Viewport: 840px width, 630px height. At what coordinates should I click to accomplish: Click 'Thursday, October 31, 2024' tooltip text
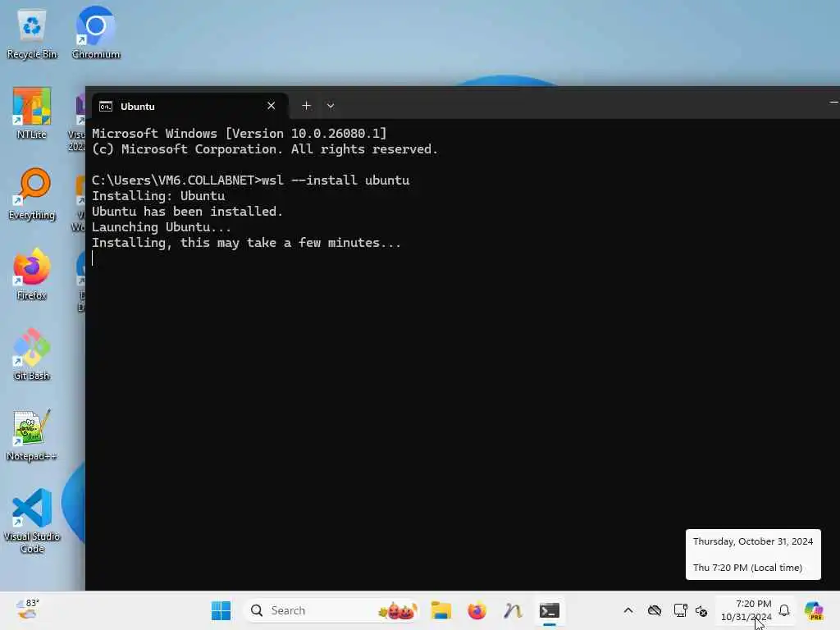(x=753, y=541)
